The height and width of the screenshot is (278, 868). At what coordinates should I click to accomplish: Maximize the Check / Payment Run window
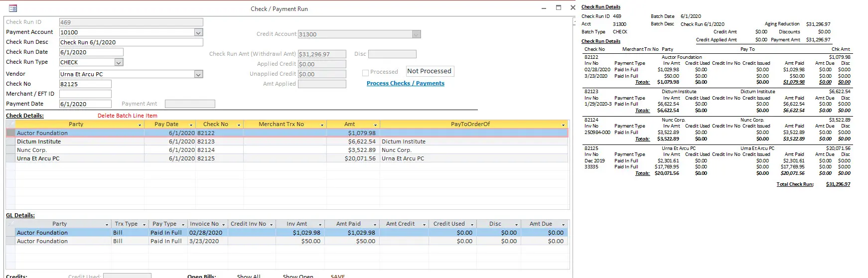(x=558, y=8)
